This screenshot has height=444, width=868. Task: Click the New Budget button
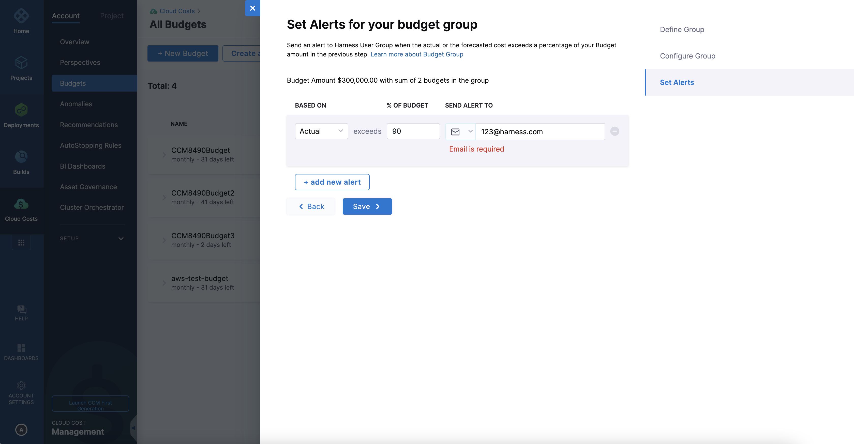183,53
